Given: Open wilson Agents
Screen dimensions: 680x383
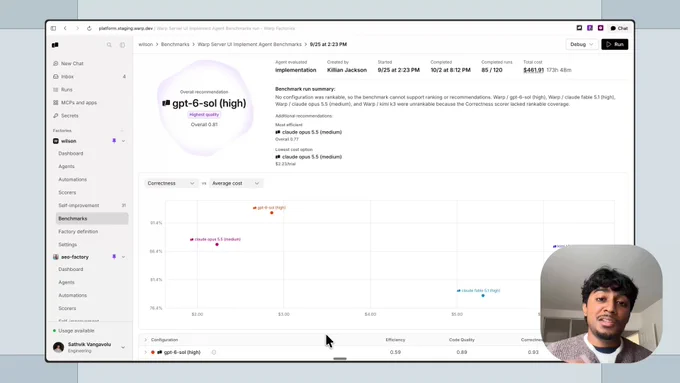Looking at the screenshot, I should [x=66, y=167].
